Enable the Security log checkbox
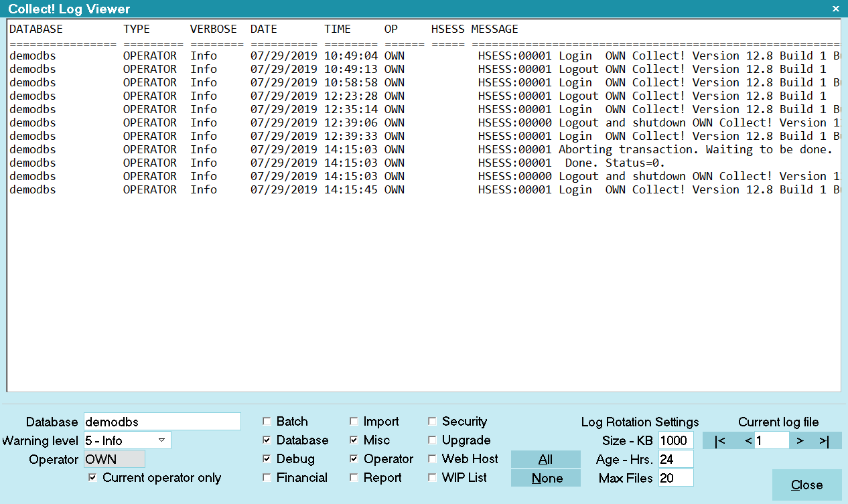Viewport: 848px width, 504px height. tap(433, 422)
